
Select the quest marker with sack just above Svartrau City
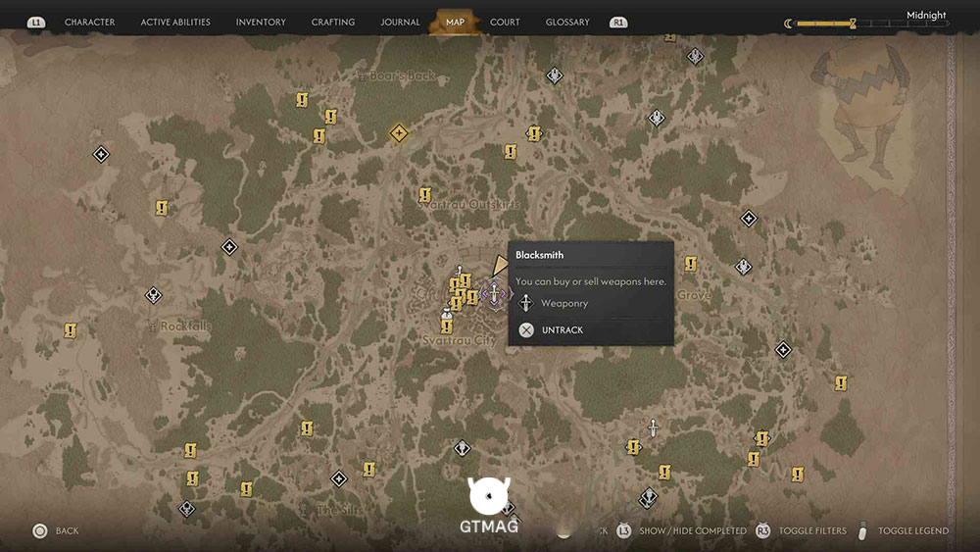[446, 324]
